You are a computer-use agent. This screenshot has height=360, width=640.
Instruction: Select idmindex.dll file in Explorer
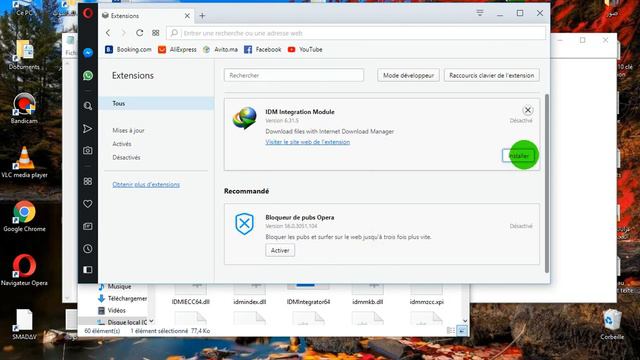click(249, 294)
